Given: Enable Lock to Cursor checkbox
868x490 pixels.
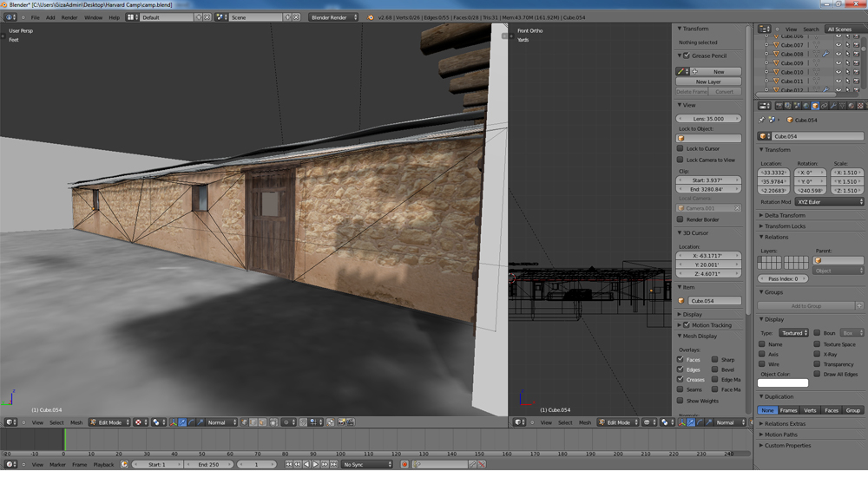Looking at the screenshot, I should (x=681, y=148).
